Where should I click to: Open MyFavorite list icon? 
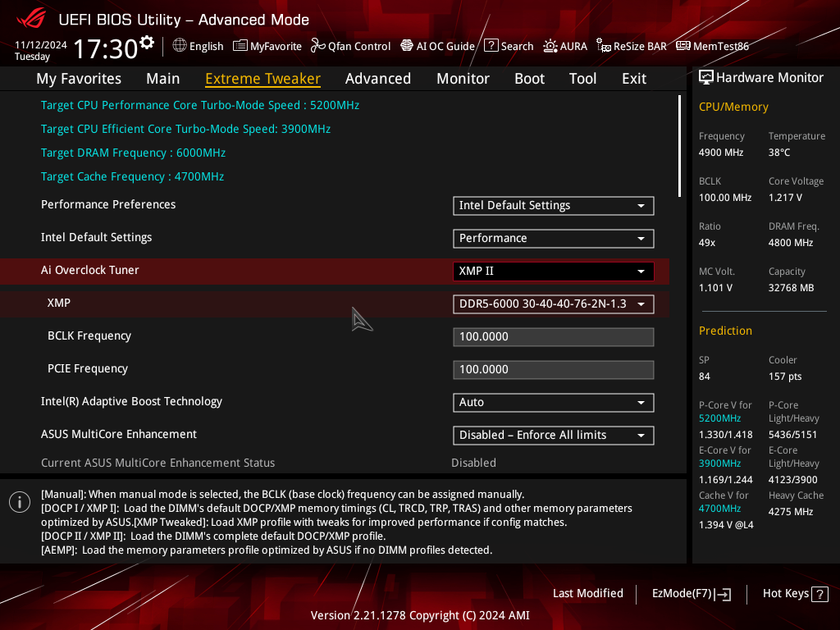240,46
